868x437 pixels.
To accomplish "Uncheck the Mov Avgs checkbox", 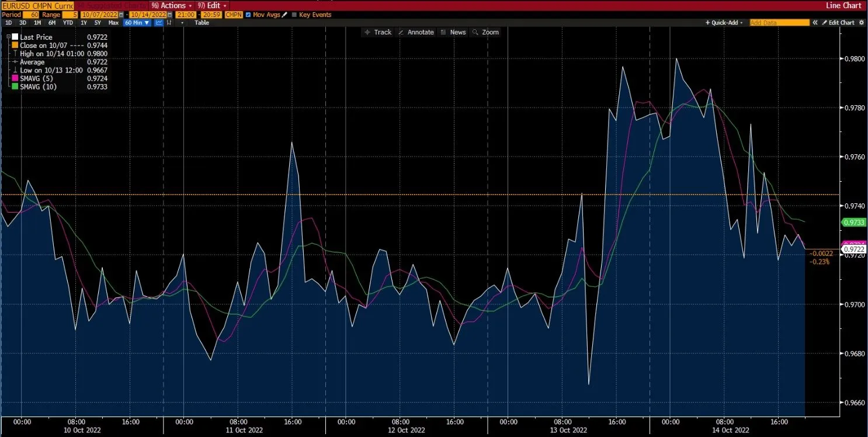I will point(248,15).
